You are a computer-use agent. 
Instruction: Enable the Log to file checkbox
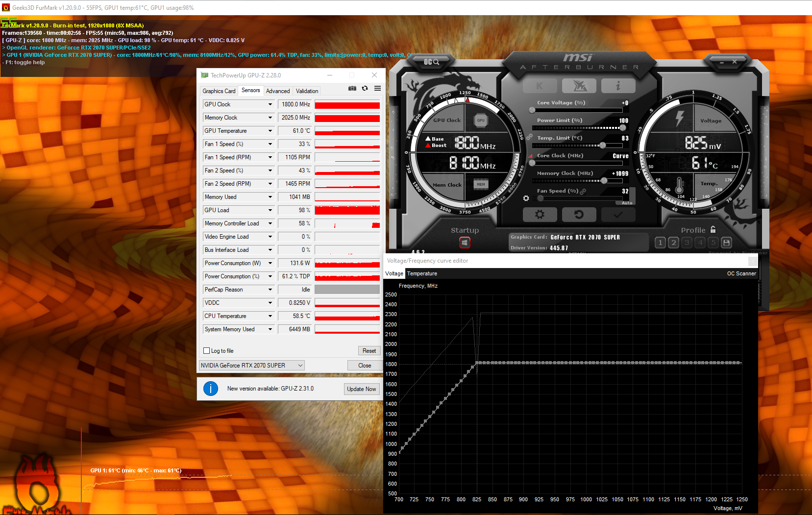pos(206,350)
